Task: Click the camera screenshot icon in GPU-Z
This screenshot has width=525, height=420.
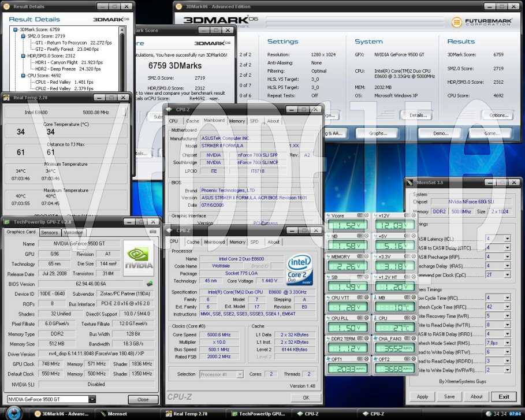Action: [152, 232]
